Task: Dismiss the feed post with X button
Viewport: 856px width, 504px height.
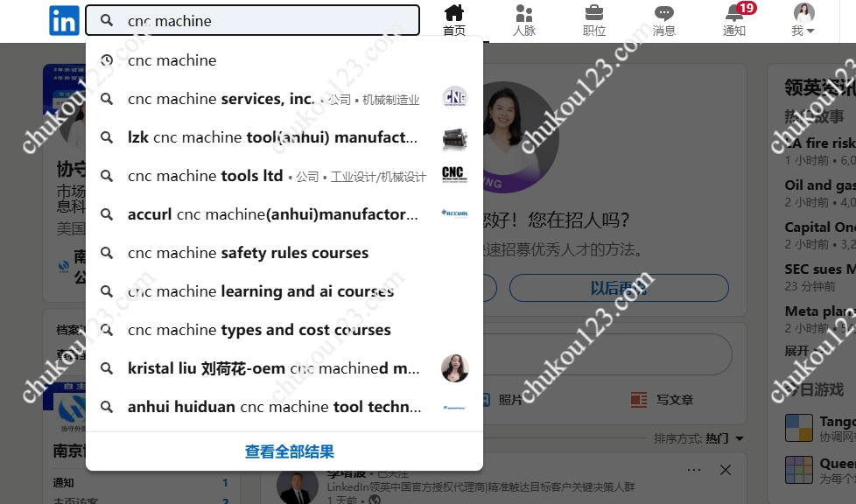Action: [725, 470]
